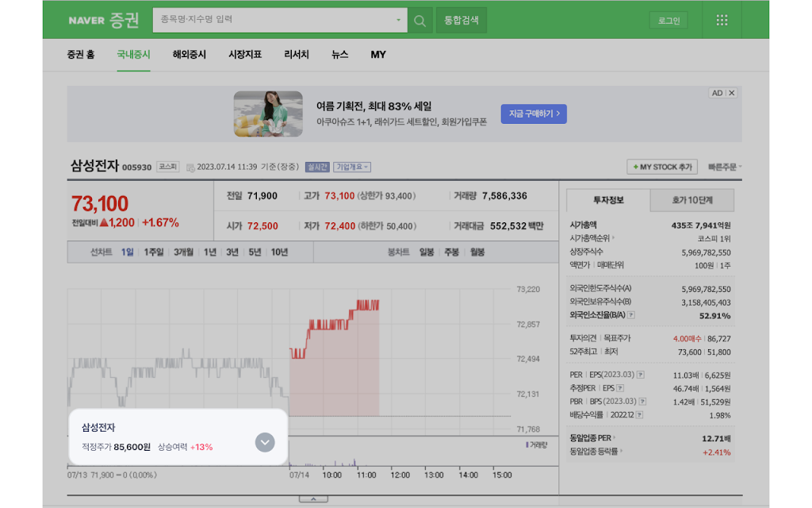Screen dimensions: 812x508
Task: Click the NAVER 증권 logo
Action: pos(104,20)
